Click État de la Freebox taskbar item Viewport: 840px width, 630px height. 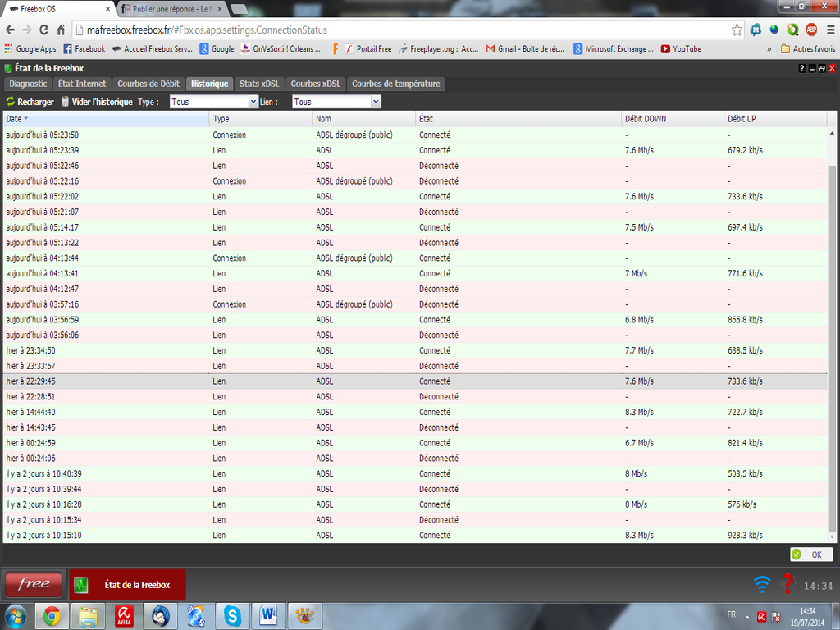pos(128,585)
